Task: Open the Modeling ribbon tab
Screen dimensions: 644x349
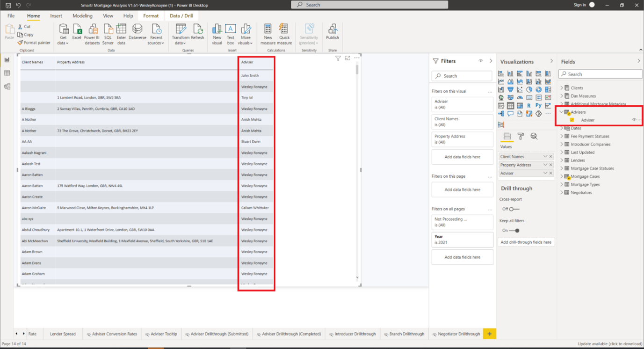Action: 82,16
